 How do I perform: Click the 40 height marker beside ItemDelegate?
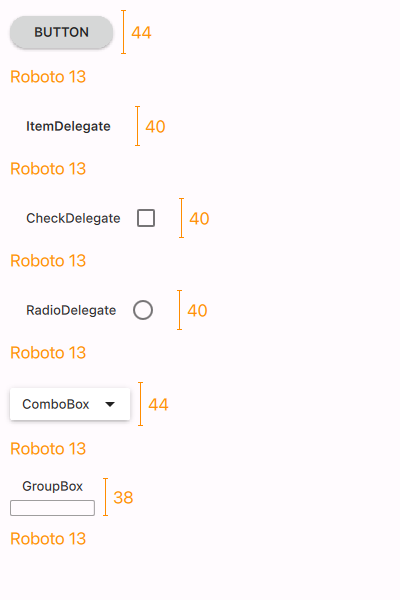(x=155, y=127)
